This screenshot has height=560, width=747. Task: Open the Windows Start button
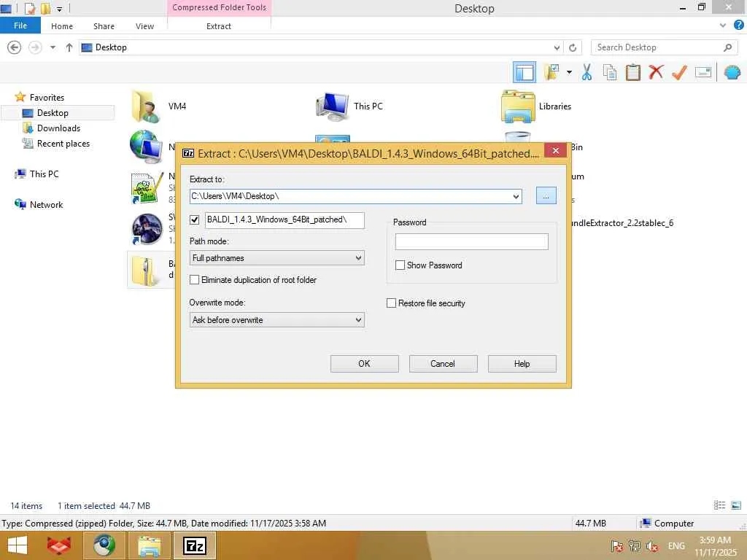(x=18, y=545)
